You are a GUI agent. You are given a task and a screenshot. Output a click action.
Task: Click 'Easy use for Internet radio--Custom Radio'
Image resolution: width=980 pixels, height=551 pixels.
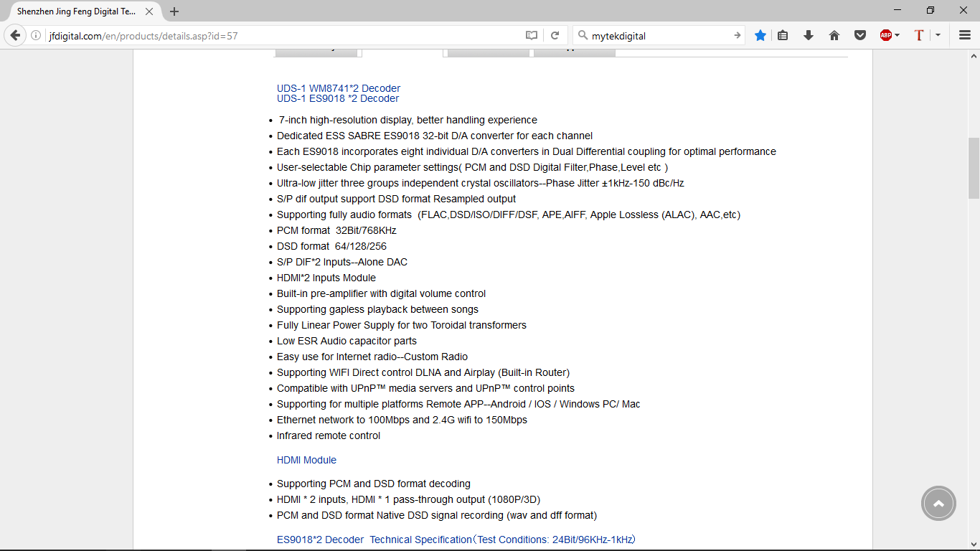[x=372, y=357]
